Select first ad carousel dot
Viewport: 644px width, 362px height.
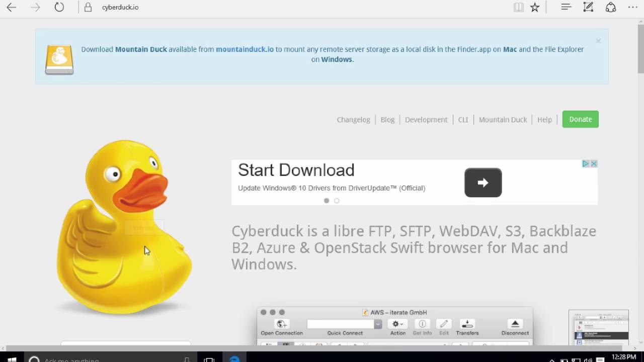coord(327,201)
